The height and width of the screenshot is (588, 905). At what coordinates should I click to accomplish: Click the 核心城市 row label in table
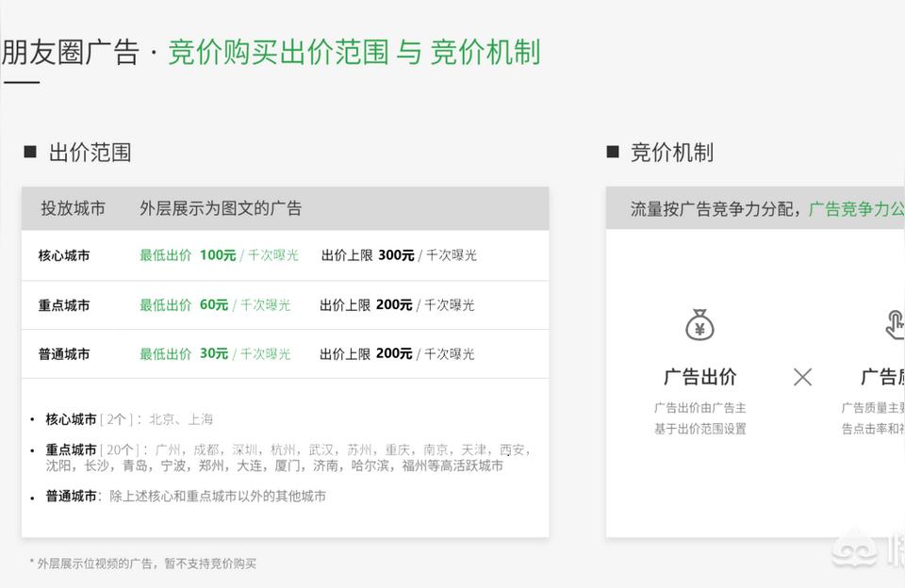pyautogui.click(x=64, y=255)
